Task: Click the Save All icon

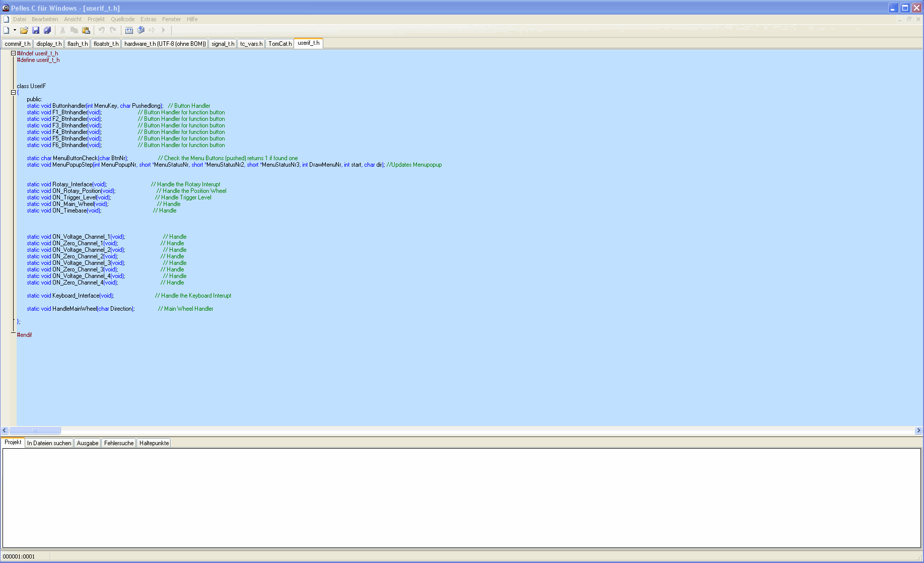Action: (47, 30)
